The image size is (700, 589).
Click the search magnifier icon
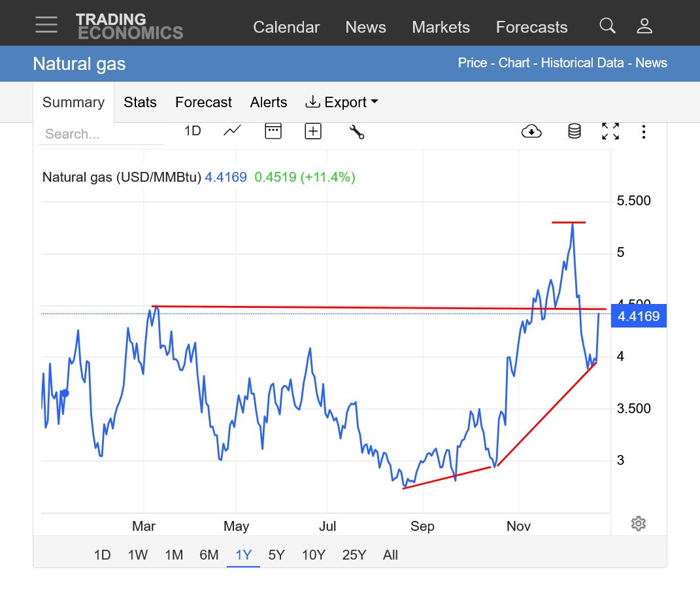point(607,26)
